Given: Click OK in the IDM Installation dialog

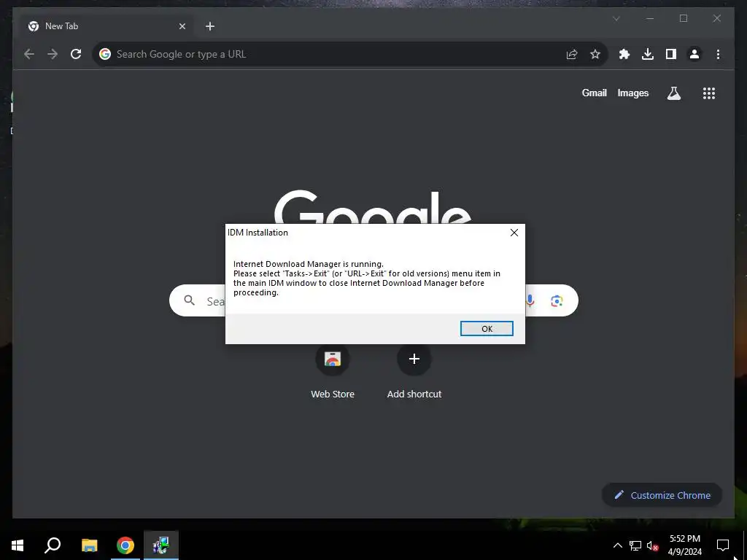Looking at the screenshot, I should pos(487,329).
